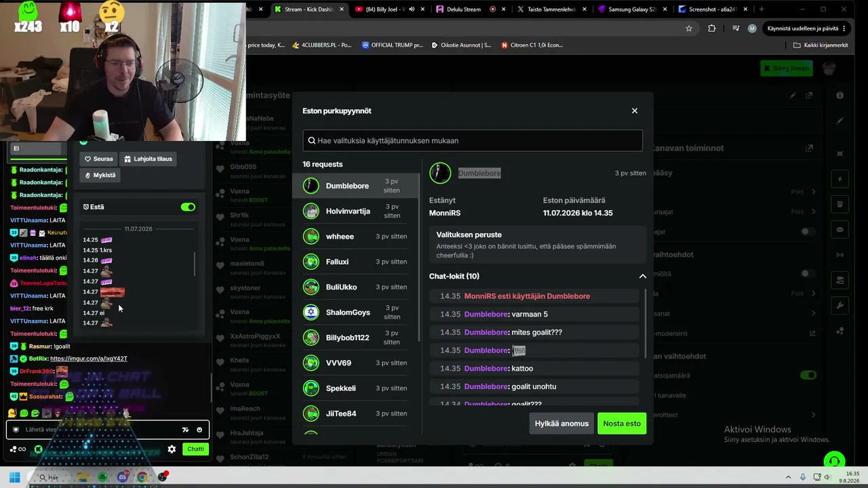Open JiiTee84 unban request

point(356,413)
